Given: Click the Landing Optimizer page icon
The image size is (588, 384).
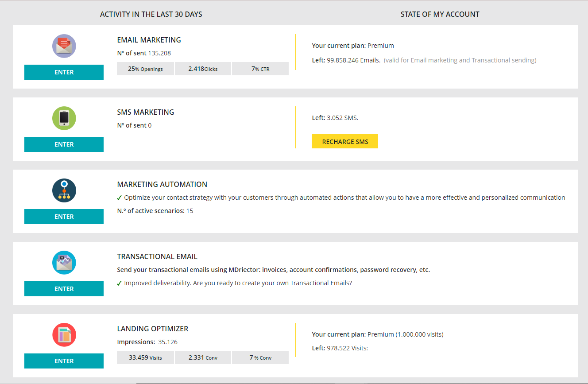Looking at the screenshot, I should [64, 335].
